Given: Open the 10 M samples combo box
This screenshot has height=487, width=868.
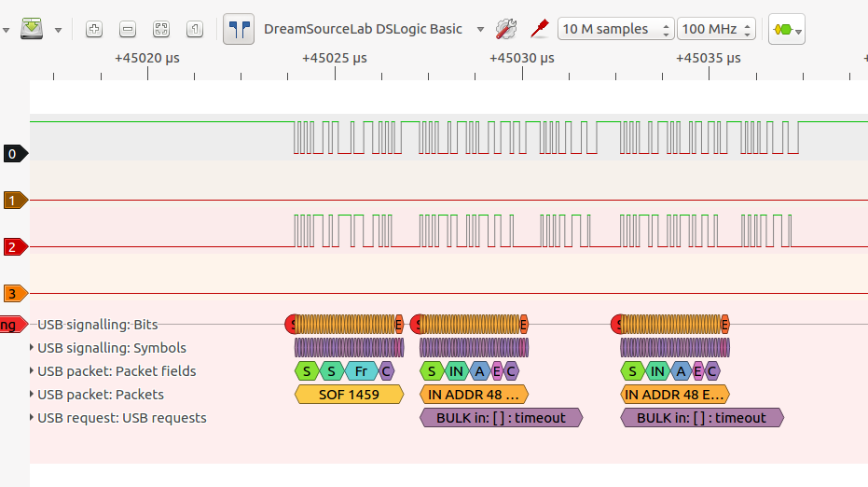Looking at the screenshot, I should click(x=615, y=29).
